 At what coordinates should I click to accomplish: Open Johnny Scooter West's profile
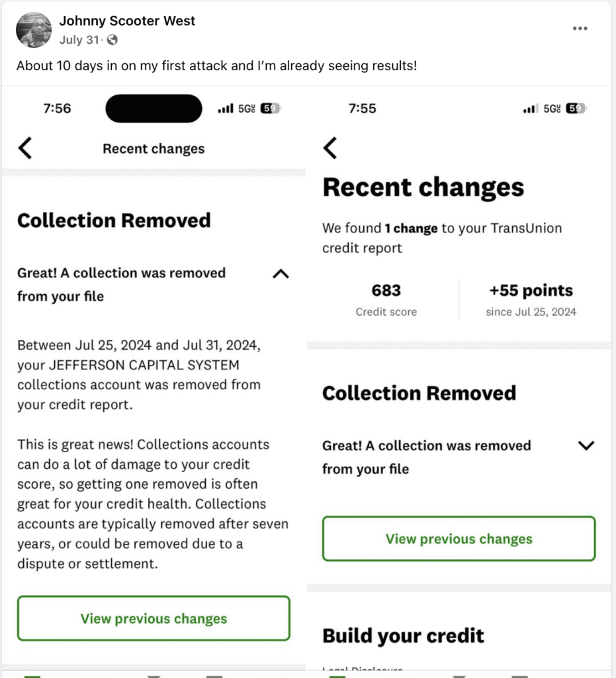127,21
